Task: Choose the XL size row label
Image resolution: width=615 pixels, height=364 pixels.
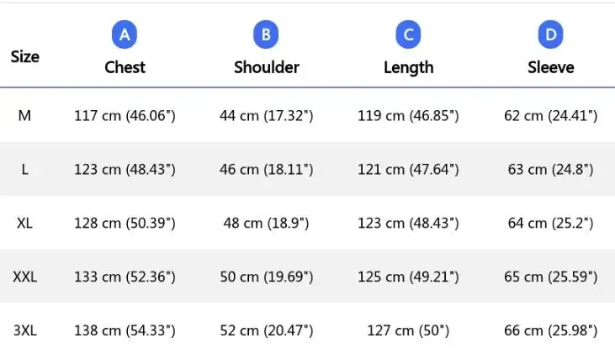Action: point(24,223)
